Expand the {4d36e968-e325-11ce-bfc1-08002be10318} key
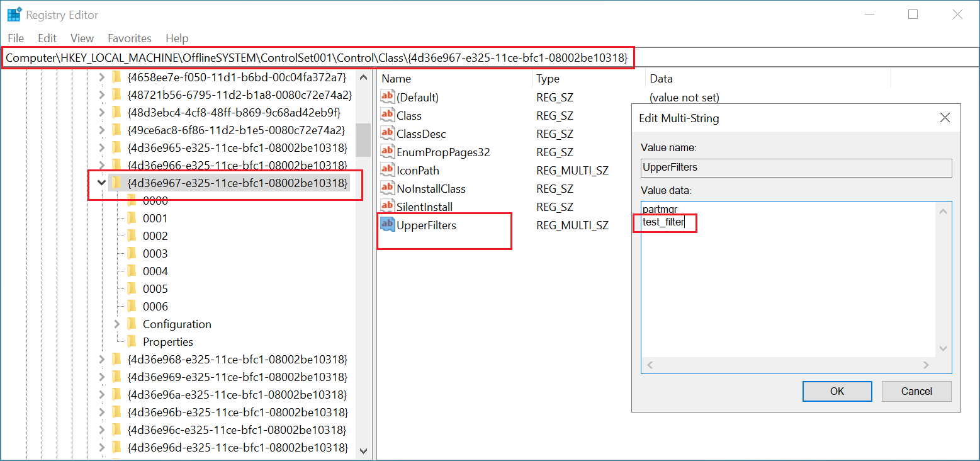The height and width of the screenshot is (461, 980). 101,359
